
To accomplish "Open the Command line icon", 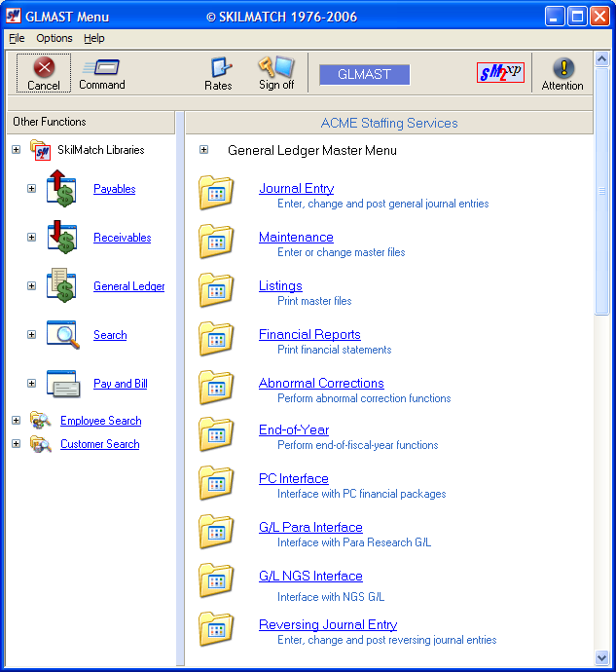I will pos(101,67).
